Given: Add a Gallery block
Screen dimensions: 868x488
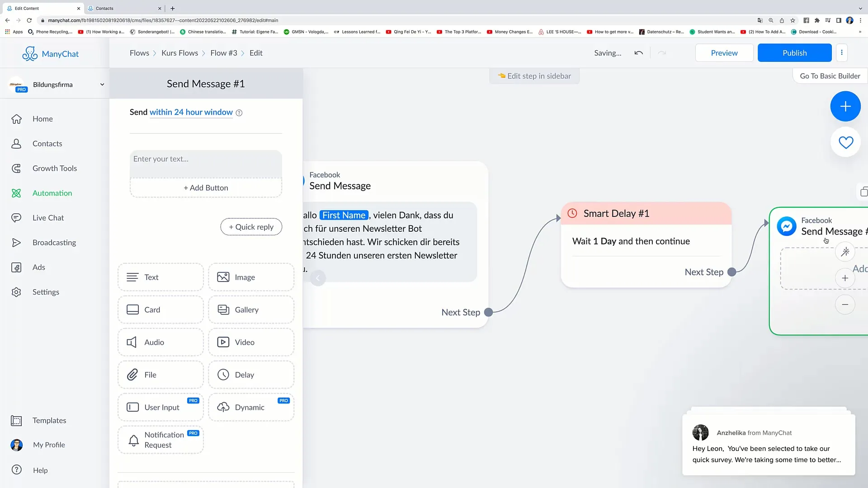Looking at the screenshot, I should point(251,310).
